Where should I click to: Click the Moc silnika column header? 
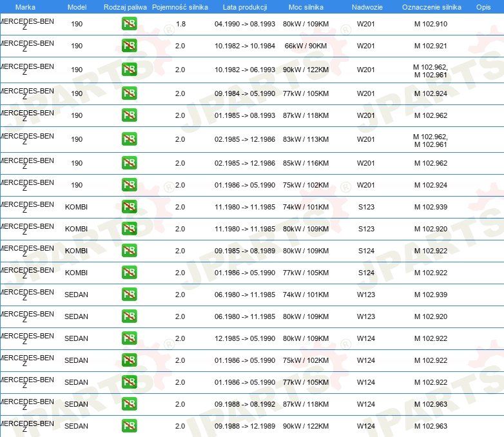point(306,7)
